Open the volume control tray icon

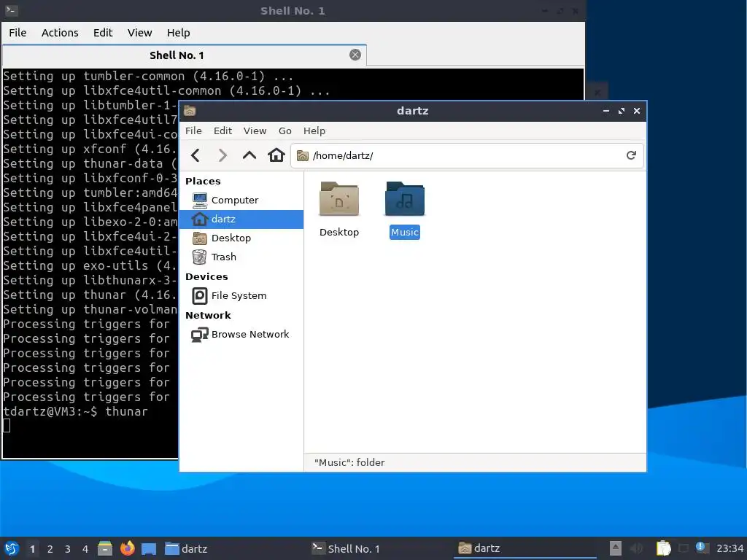pyautogui.click(x=636, y=548)
